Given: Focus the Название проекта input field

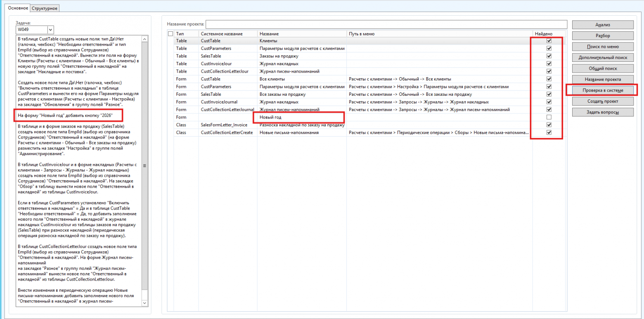Looking at the screenshot, I should (x=386, y=24).
